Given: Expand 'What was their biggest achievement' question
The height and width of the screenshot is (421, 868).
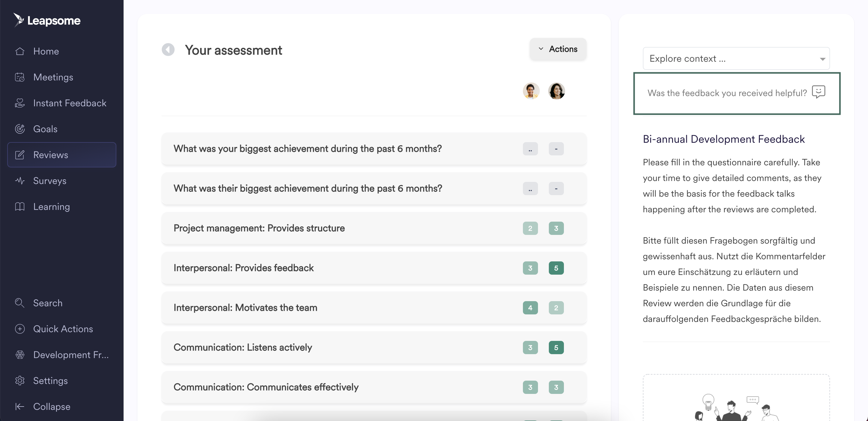Looking at the screenshot, I should click(x=374, y=188).
